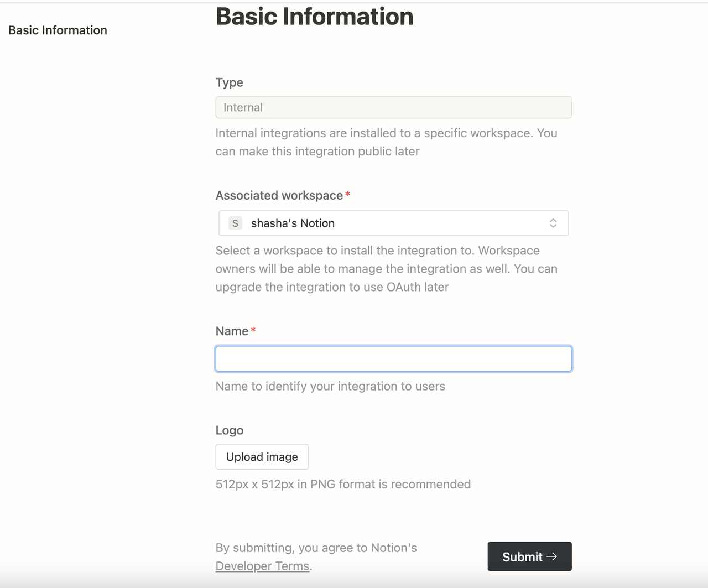Click the red asterisk beside Associated workspace
This screenshot has height=588, width=708.
(x=347, y=195)
